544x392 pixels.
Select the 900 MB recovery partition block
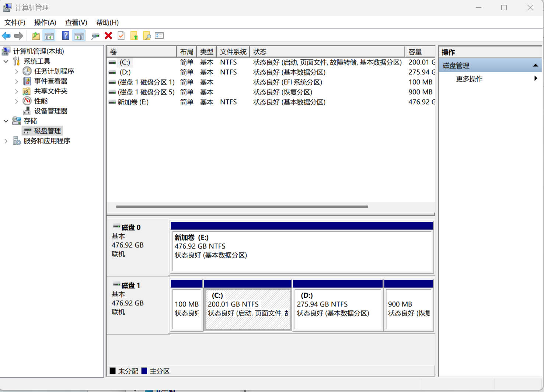point(409,305)
